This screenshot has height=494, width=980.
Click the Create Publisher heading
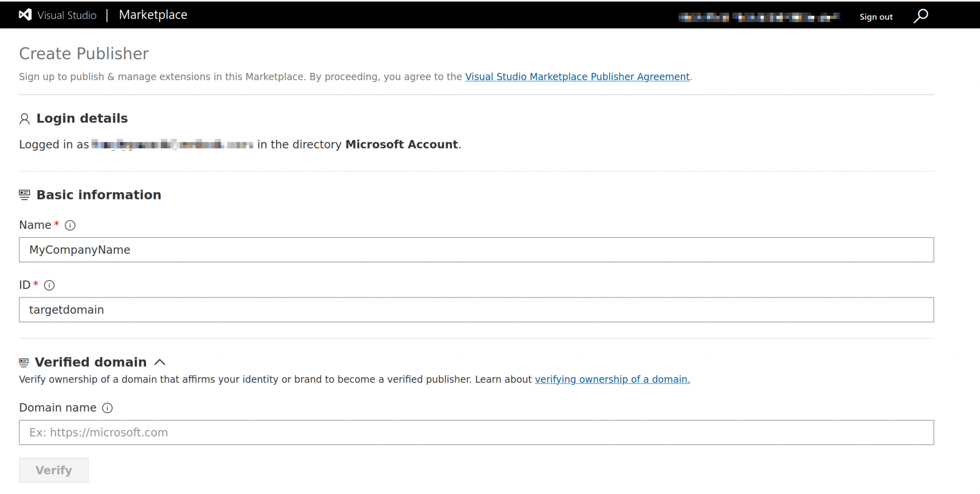(x=84, y=54)
